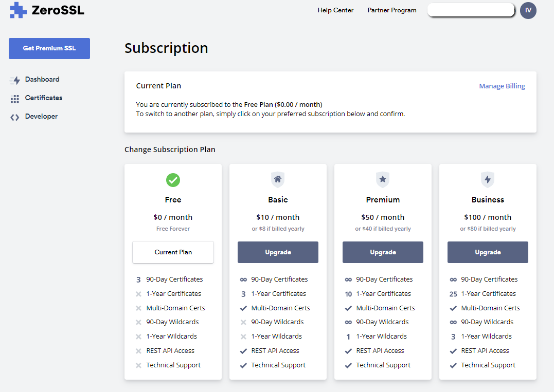Click the green checkmark on Free plan
The image size is (554, 392).
tap(173, 180)
